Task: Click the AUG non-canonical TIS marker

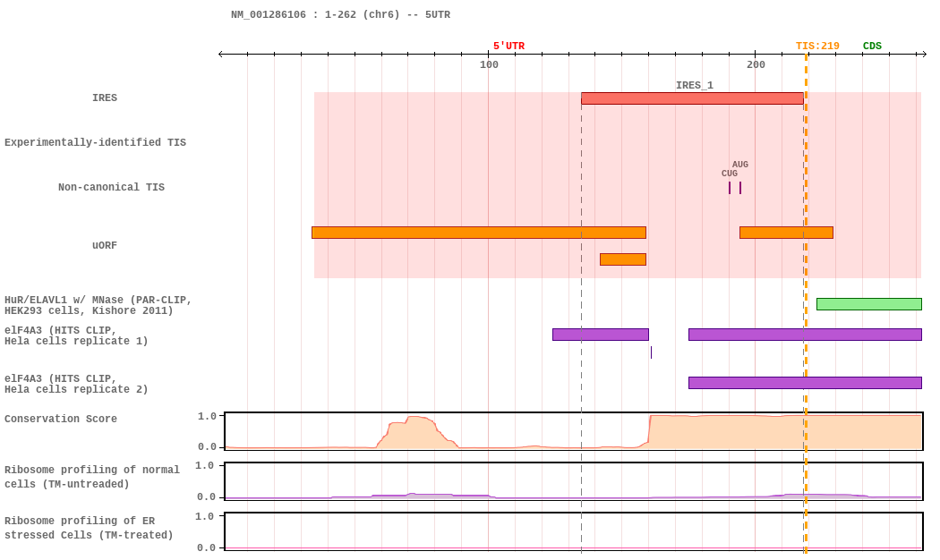Action: click(740, 188)
